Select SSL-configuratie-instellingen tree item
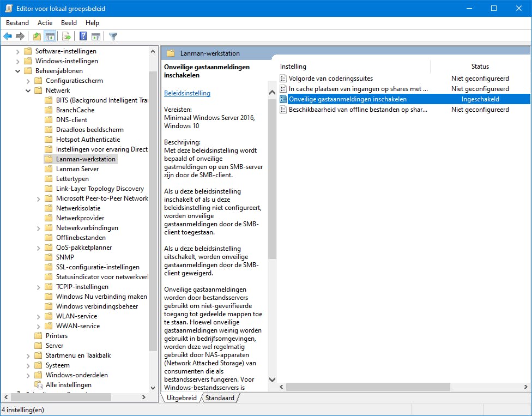 [x=98, y=267]
